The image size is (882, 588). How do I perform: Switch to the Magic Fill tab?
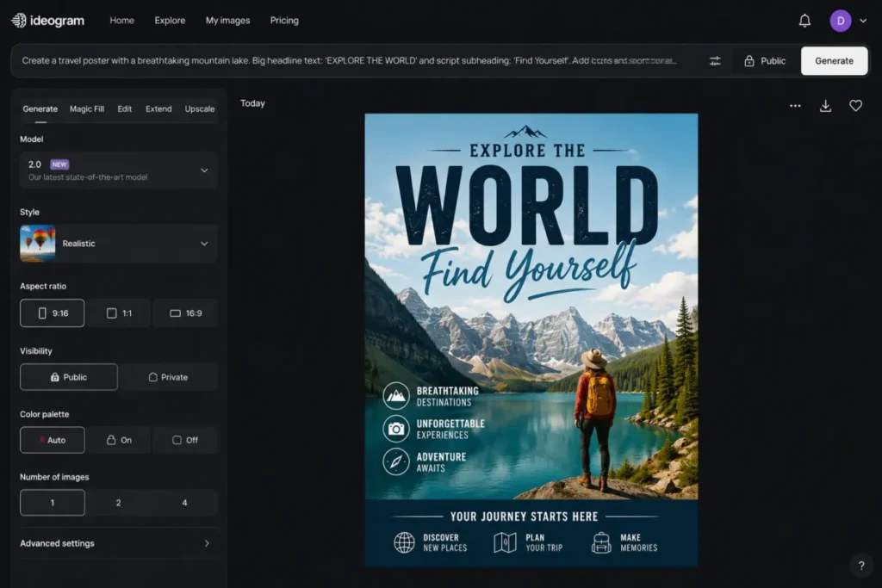[87, 109]
